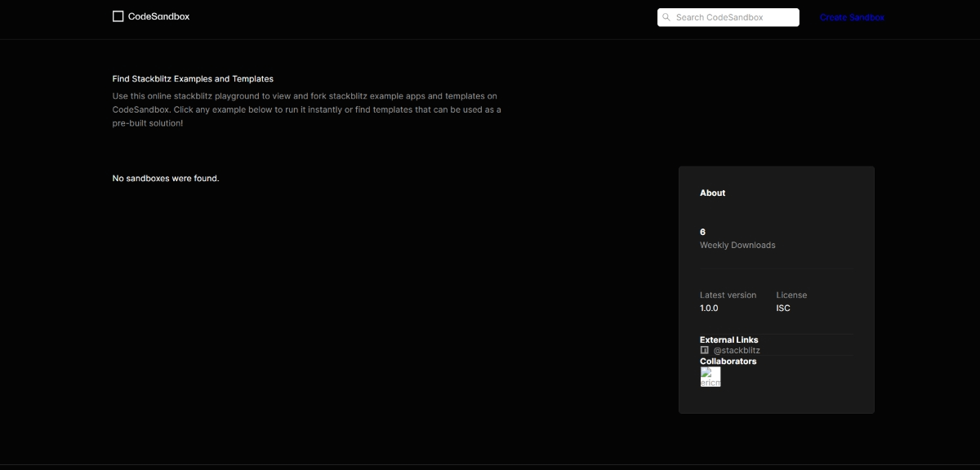This screenshot has width=980, height=470.
Task: Click the Weekly Downloads label
Action: tap(737, 245)
